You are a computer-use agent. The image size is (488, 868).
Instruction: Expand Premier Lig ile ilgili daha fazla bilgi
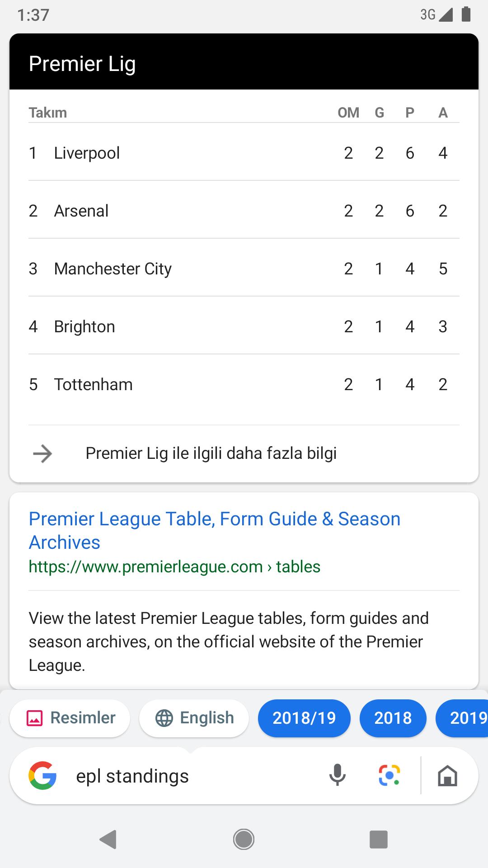click(x=211, y=453)
